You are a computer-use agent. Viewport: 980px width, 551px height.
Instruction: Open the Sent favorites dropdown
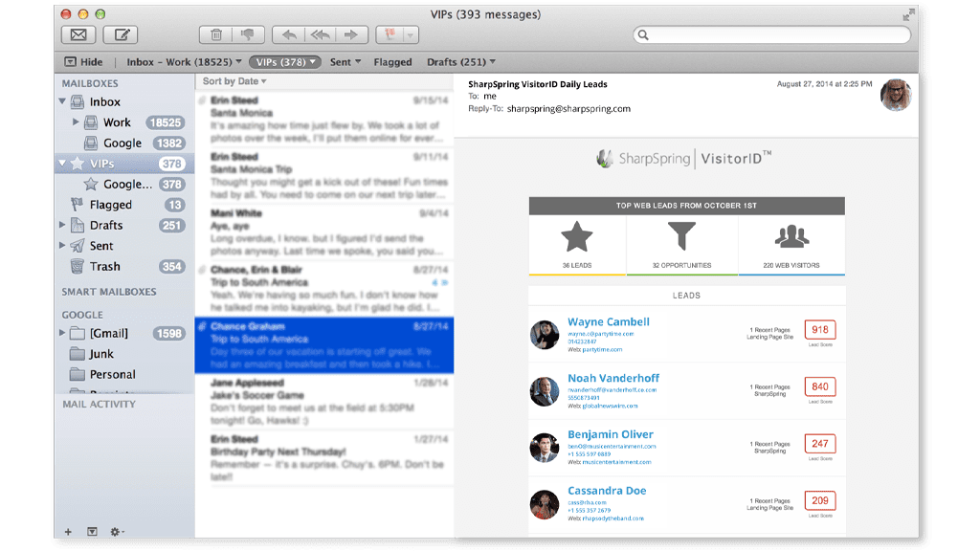point(345,62)
